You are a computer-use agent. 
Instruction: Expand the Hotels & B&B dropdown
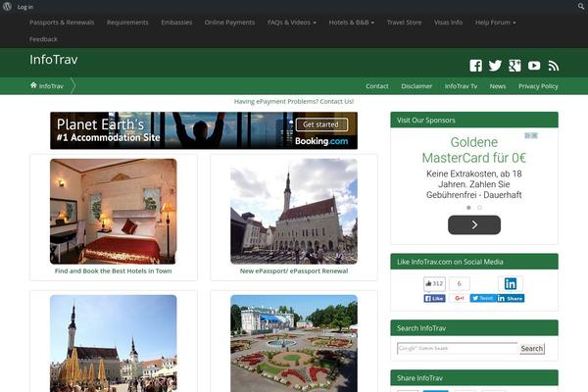pos(352,23)
